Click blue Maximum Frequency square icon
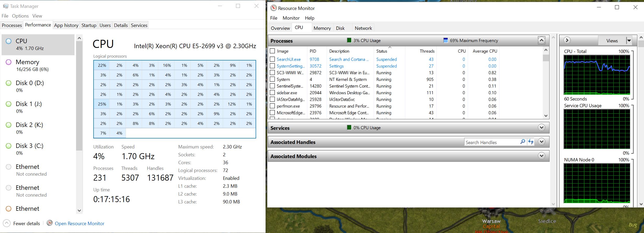The image size is (644, 233). point(446,40)
